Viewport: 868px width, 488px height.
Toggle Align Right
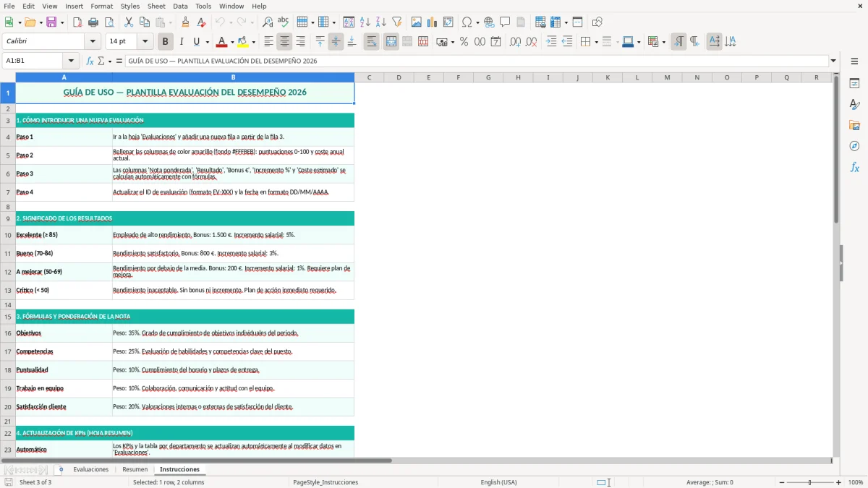pos(300,42)
